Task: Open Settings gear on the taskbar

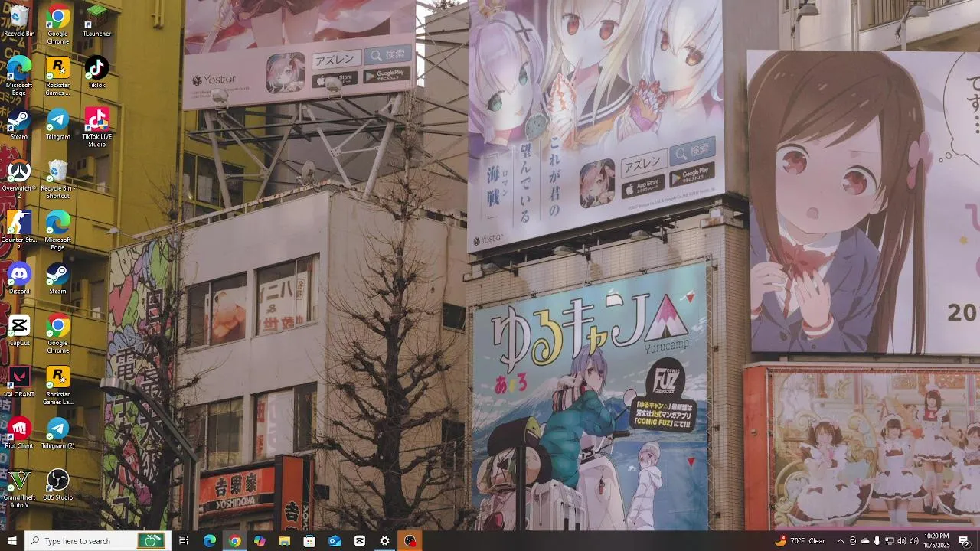Action: click(384, 541)
